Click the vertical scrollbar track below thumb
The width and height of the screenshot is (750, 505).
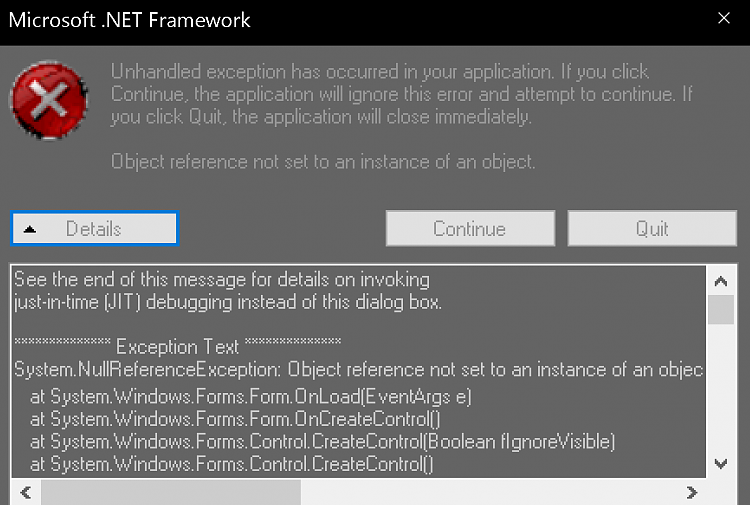pos(721,387)
